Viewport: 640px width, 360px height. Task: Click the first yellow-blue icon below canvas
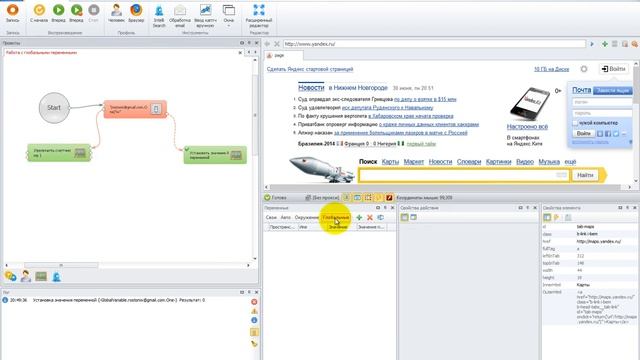pos(11,276)
